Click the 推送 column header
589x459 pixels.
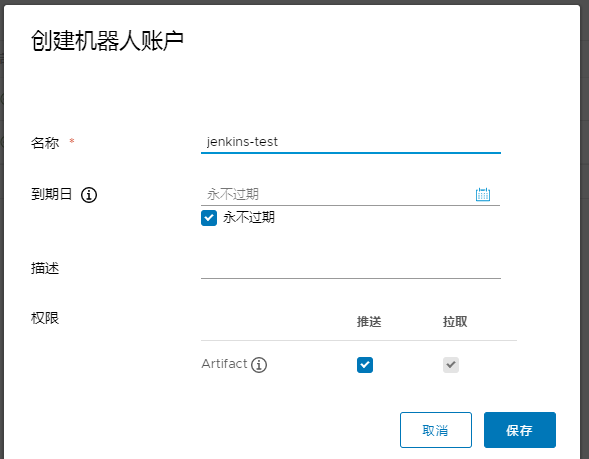coord(369,322)
